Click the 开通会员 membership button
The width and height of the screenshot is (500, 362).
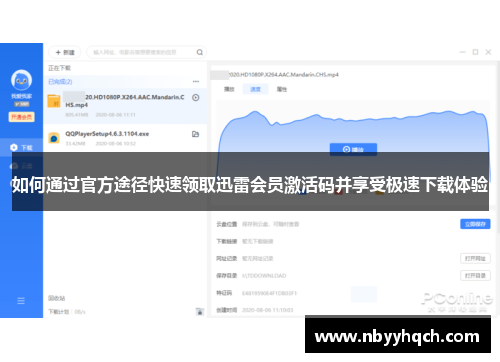[x=21, y=117]
